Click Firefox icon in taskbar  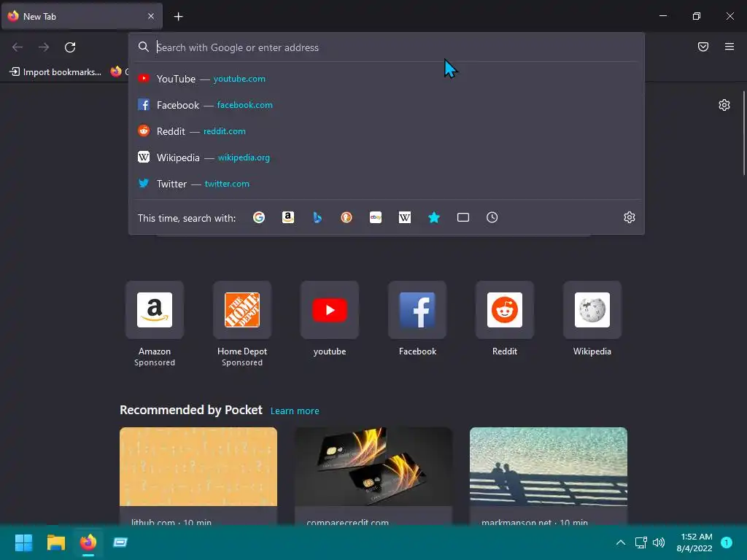[x=88, y=542]
